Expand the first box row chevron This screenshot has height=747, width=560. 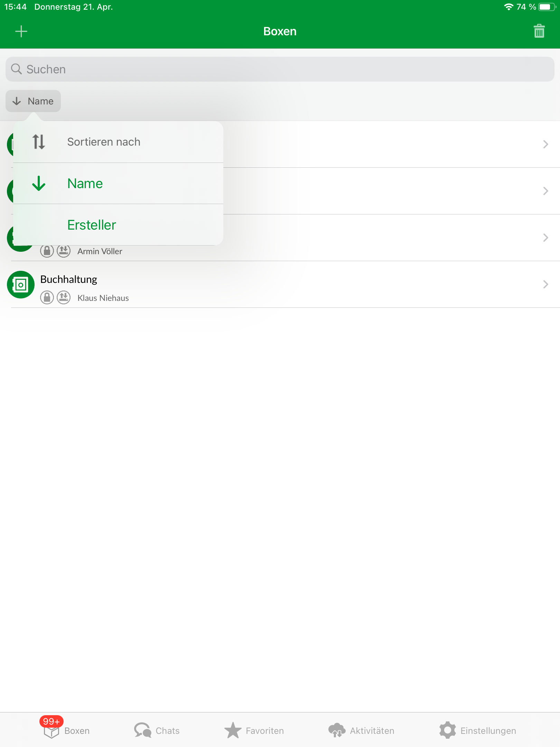(545, 144)
